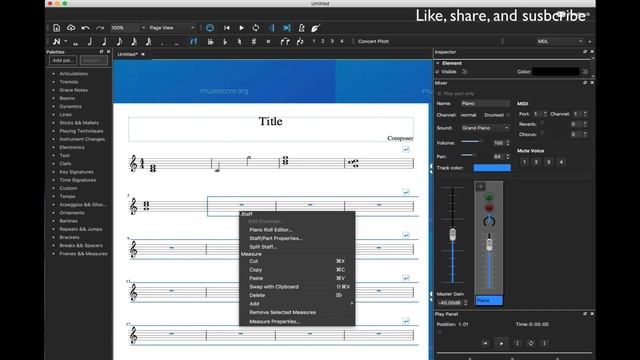Screen dimensions: 640x360
Task: Select the eighth note duration icon
Action: tap(119, 41)
